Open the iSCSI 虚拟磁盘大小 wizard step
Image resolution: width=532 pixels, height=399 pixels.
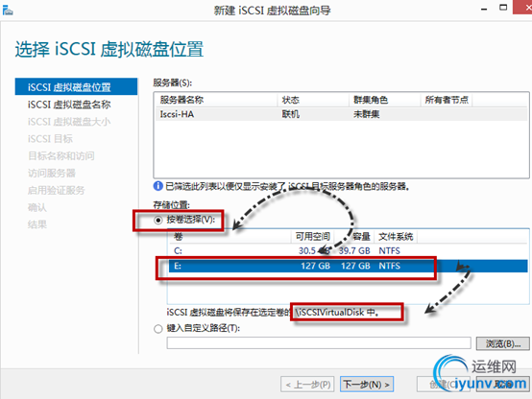[69, 122]
